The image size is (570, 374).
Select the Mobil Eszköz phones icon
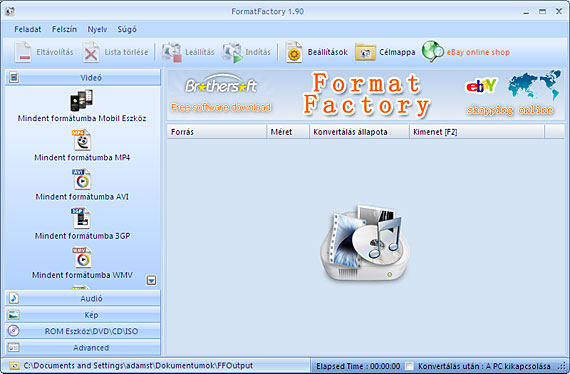pyautogui.click(x=81, y=100)
